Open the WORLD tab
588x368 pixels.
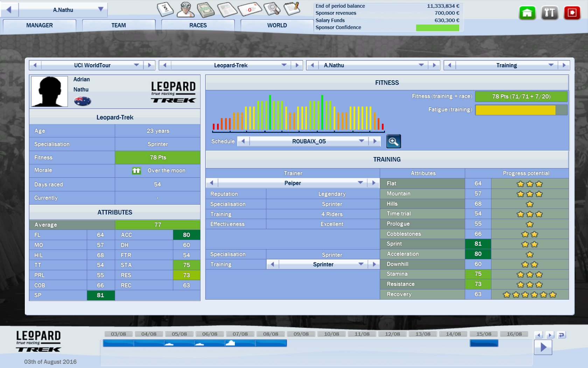point(277,25)
